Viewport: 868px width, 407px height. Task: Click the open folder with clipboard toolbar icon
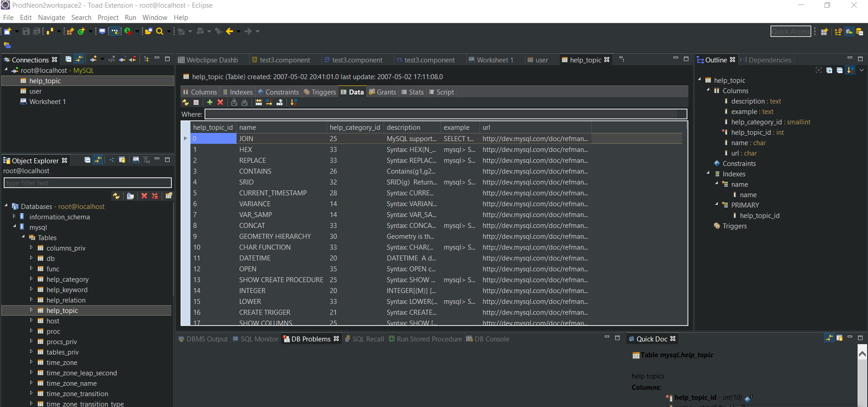point(148,31)
